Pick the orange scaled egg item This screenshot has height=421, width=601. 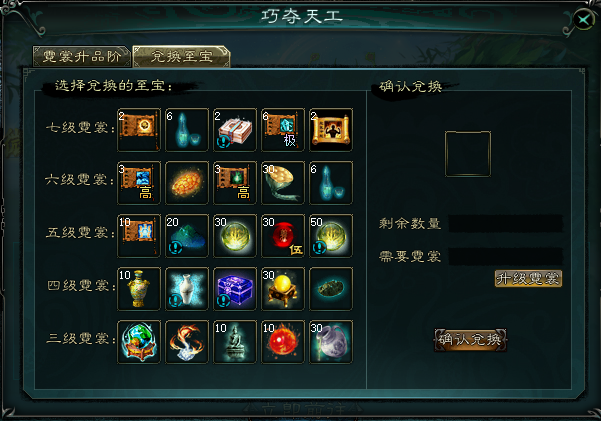tap(187, 183)
